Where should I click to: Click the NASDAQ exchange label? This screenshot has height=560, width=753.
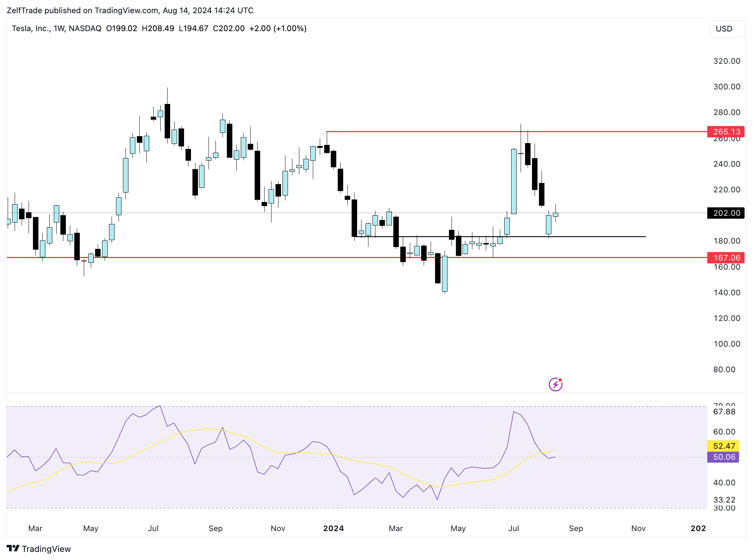coord(85,29)
